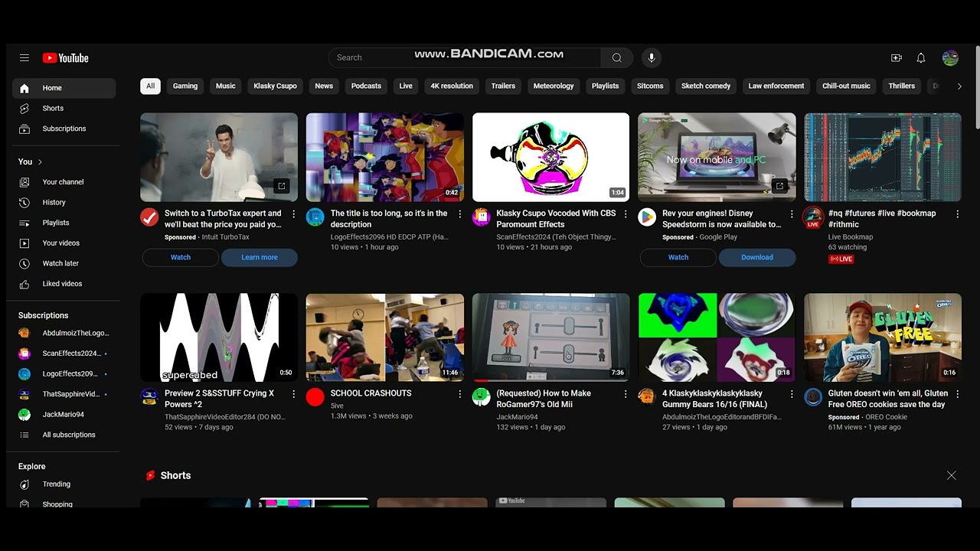980x551 pixels.
Task: Open Your channel in the sidebar
Action: (64, 182)
